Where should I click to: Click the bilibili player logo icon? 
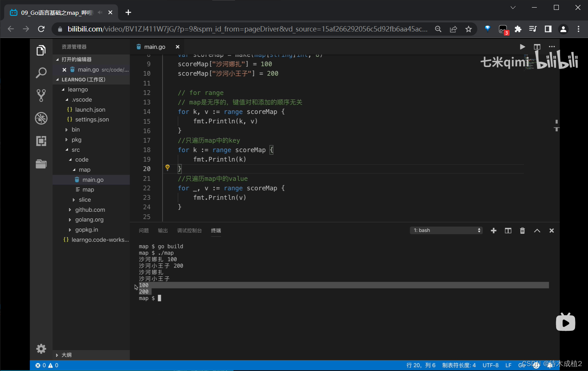(565, 322)
